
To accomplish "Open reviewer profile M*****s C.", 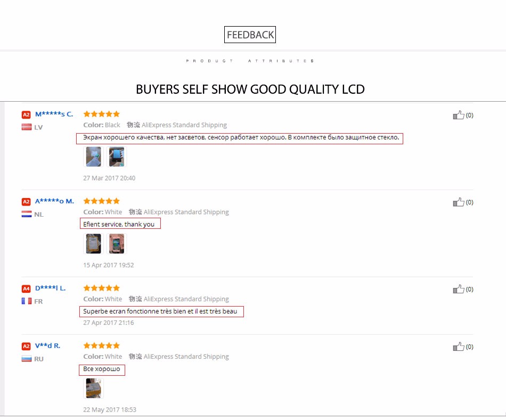I will click(54, 114).
